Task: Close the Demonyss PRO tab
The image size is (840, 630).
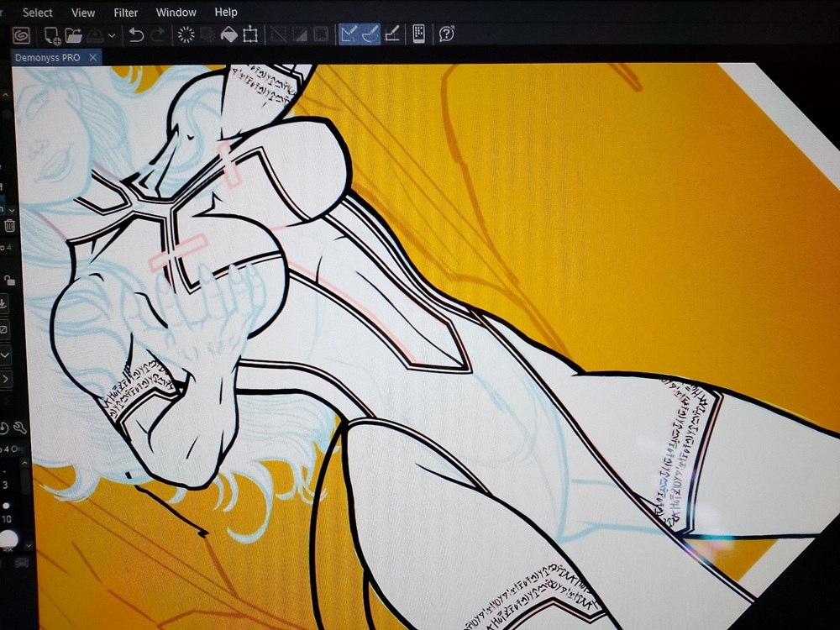Action: pos(93,57)
